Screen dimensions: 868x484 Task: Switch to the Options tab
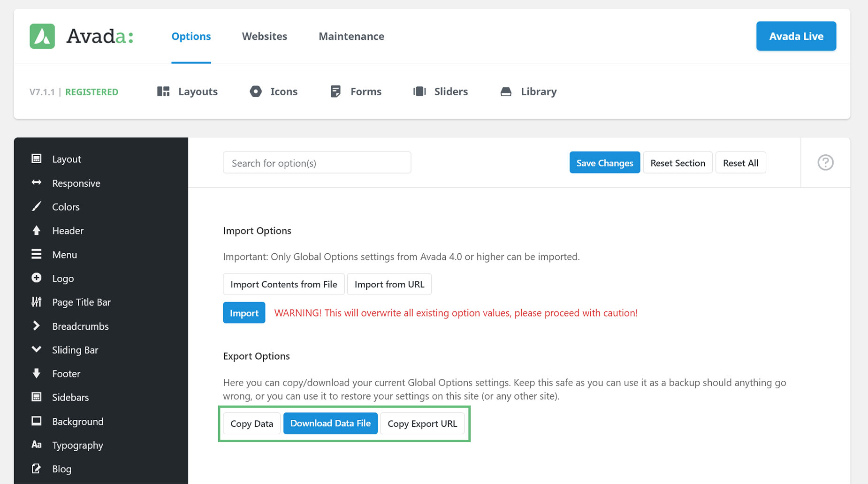click(191, 36)
